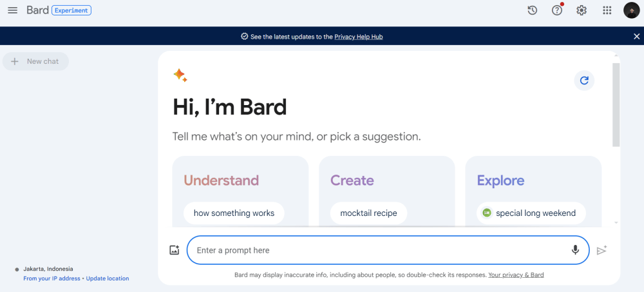This screenshot has width=644, height=292.
Task: Choose the "mocktail recipe" suggestion
Action: click(368, 213)
